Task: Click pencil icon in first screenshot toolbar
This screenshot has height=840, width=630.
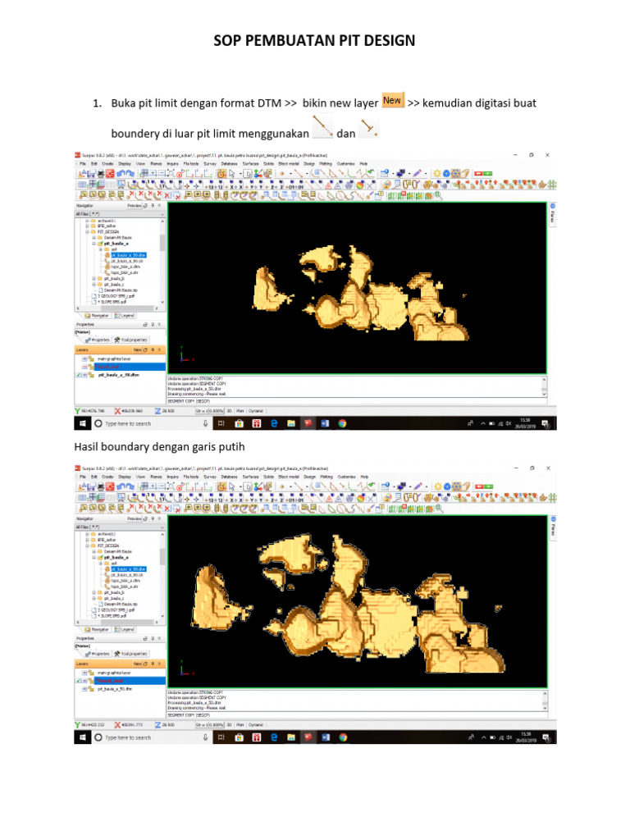Action: coord(418,174)
